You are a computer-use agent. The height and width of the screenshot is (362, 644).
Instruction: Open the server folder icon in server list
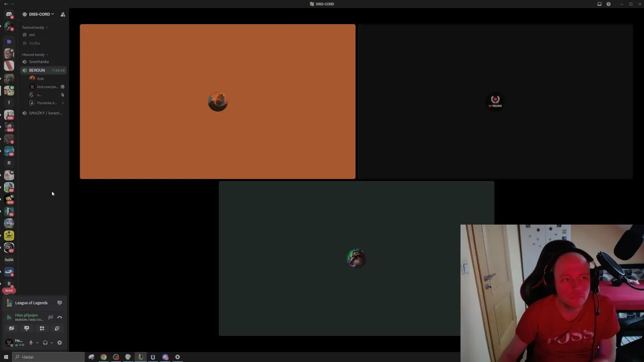(x=9, y=42)
